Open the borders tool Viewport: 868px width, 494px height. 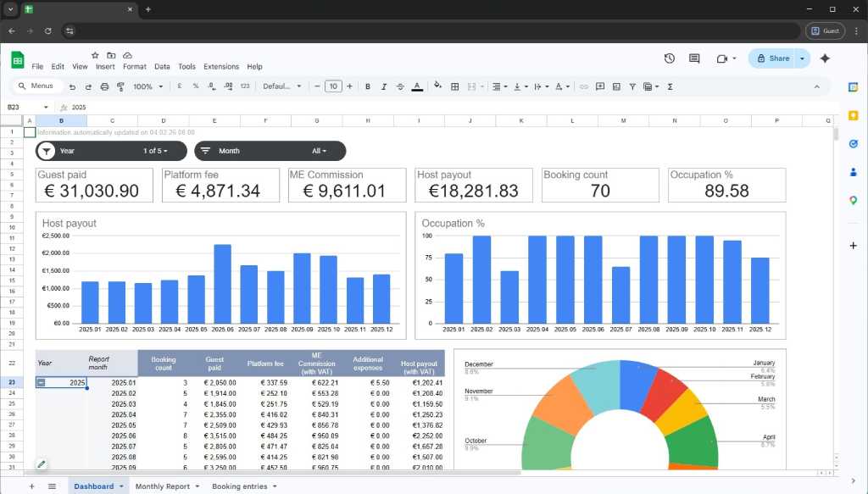(x=455, y=86)
